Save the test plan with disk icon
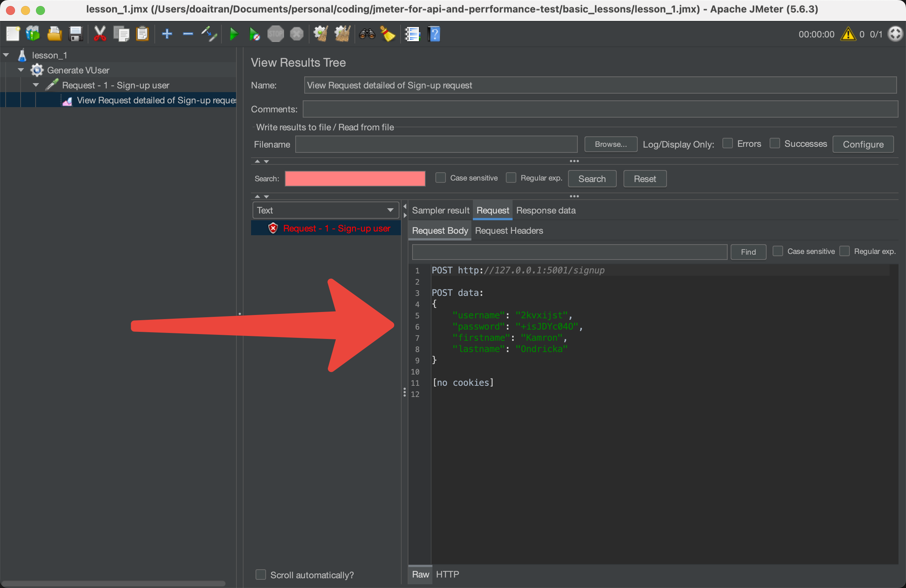Image resolution: width=906 pixels, height=588 pixels. (x=76, y=34)
